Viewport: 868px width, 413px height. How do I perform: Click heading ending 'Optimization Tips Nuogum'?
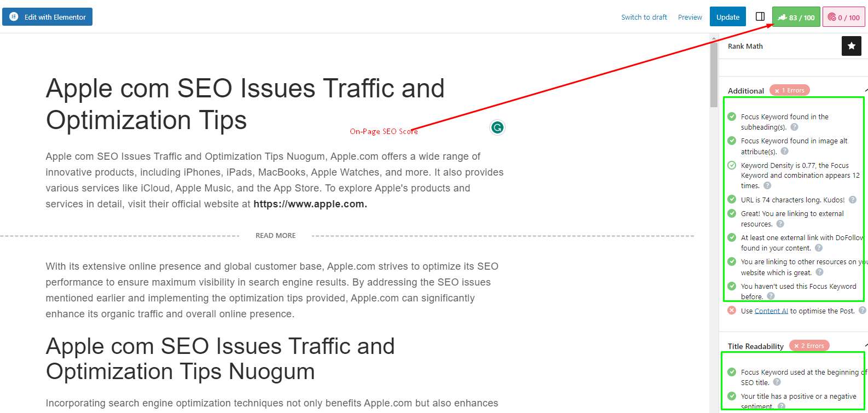(x=220, y=359)
